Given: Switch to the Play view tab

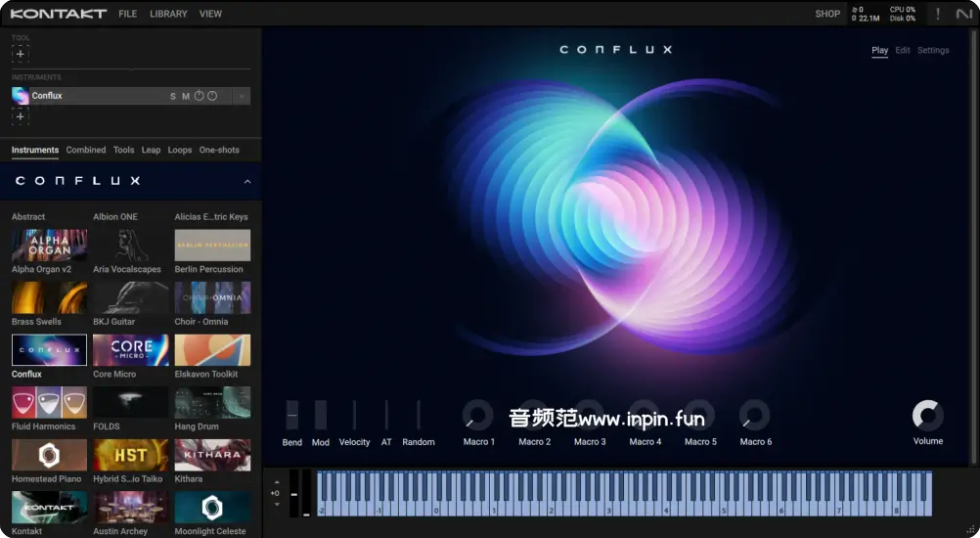Looking at the screenshot, I should click(880, 51).
